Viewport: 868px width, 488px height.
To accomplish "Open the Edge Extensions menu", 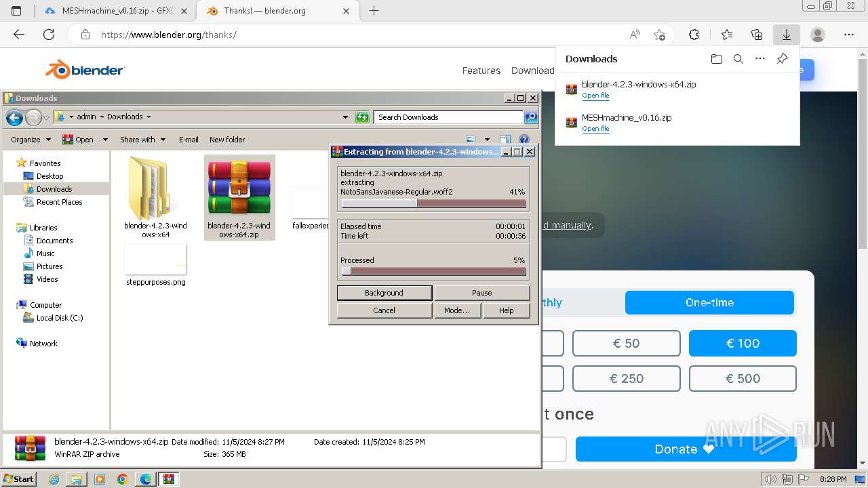I will click(694, 35).
